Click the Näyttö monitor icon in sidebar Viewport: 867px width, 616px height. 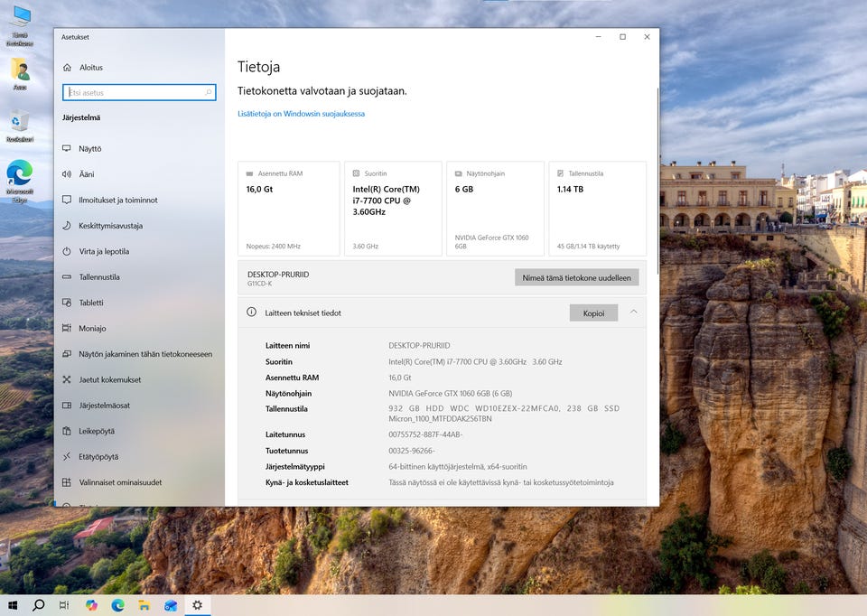tap(67, 148)
